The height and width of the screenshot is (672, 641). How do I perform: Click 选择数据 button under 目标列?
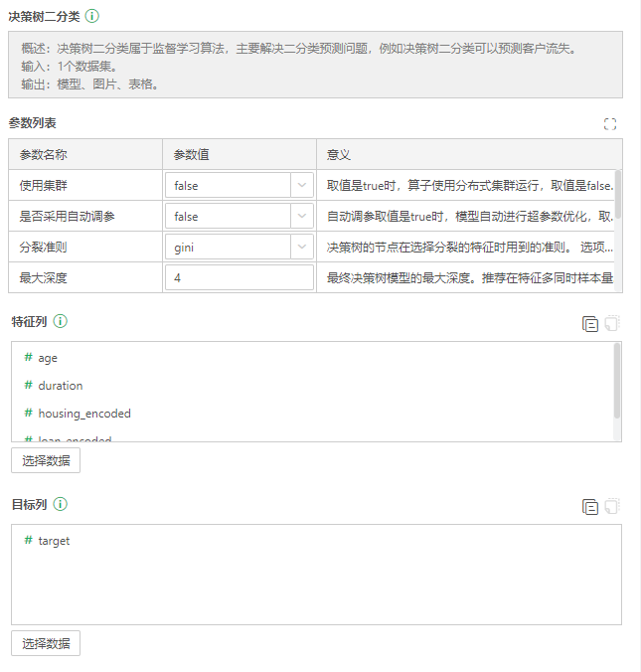[x=46, y=643]
